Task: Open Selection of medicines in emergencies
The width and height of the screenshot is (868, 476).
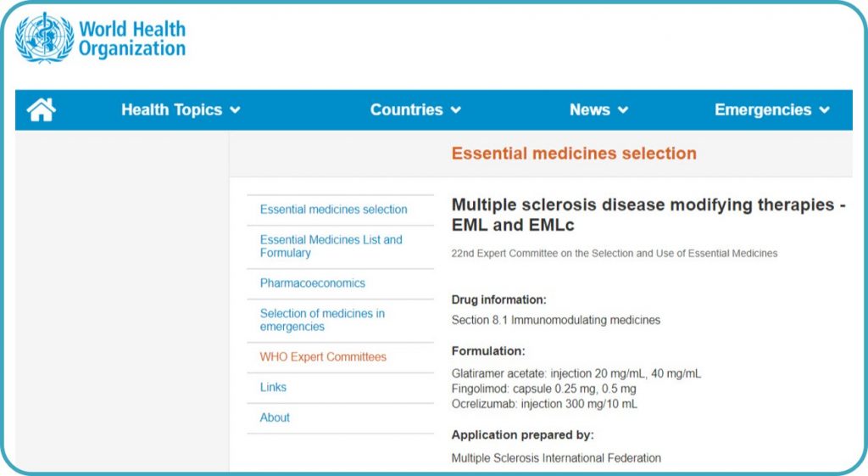Action: coord(322,320)
